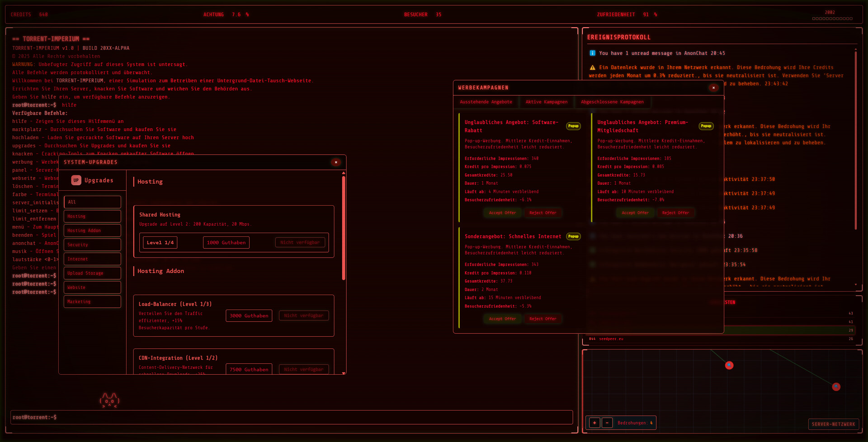
Task: Select the Marketing upgrade category
Action: (92, 302)
